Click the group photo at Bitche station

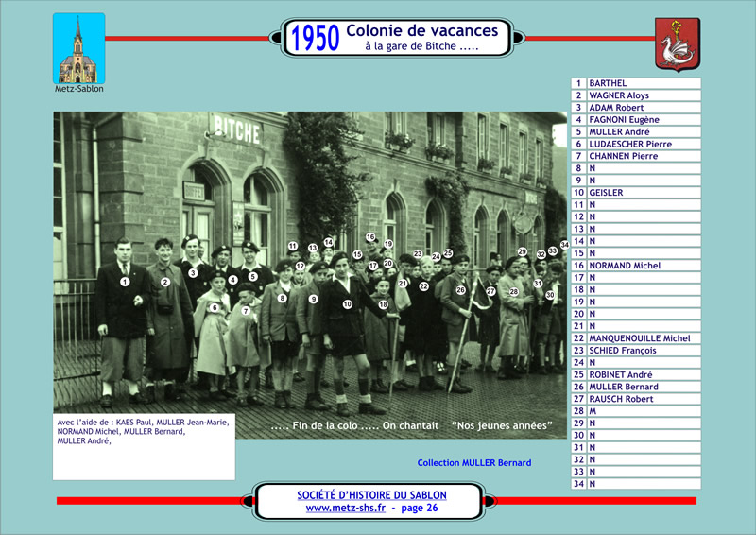point(310,275)
